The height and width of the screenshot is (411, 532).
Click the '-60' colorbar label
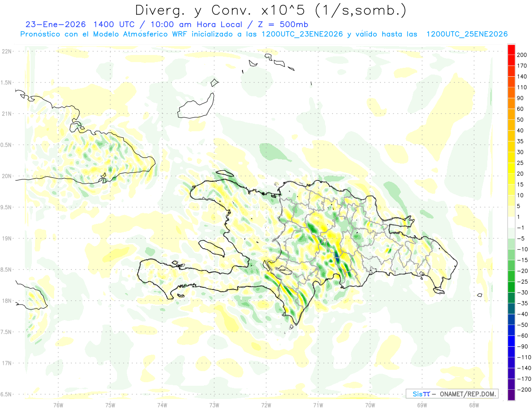coord(523,336)
